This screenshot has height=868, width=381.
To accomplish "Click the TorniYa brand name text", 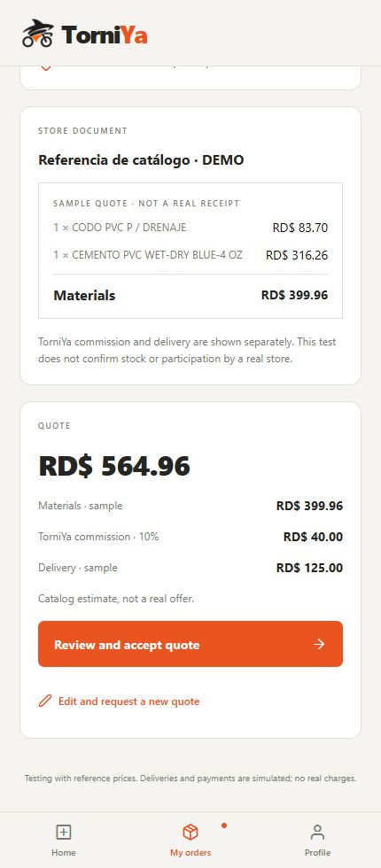I will (x=105, y=35).
